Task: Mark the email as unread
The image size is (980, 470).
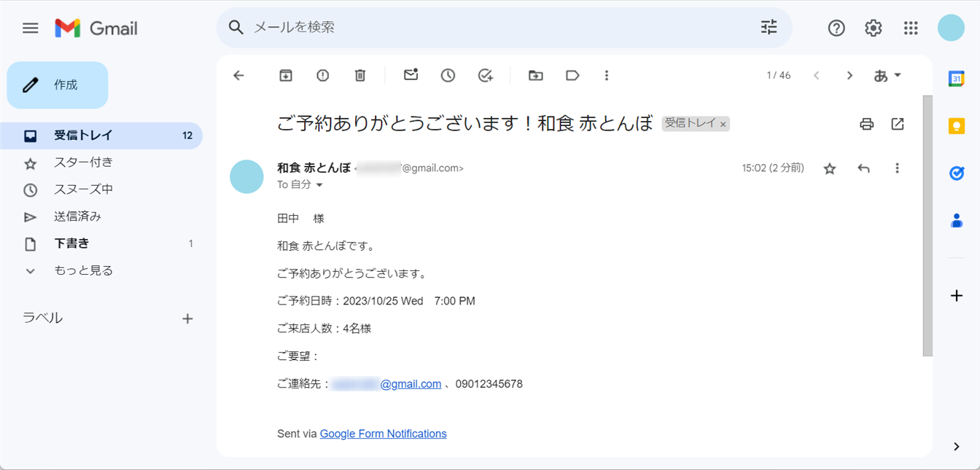Action: pos(411,75)
